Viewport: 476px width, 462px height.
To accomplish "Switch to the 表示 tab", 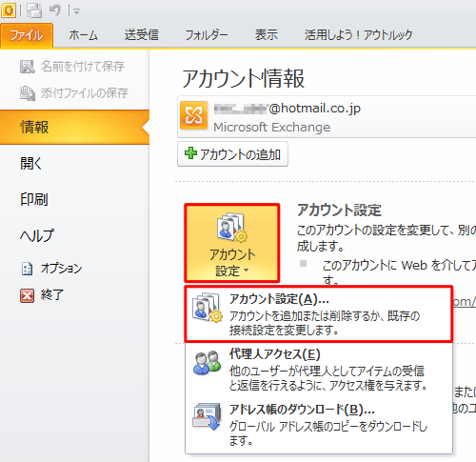I will [267, 35].
